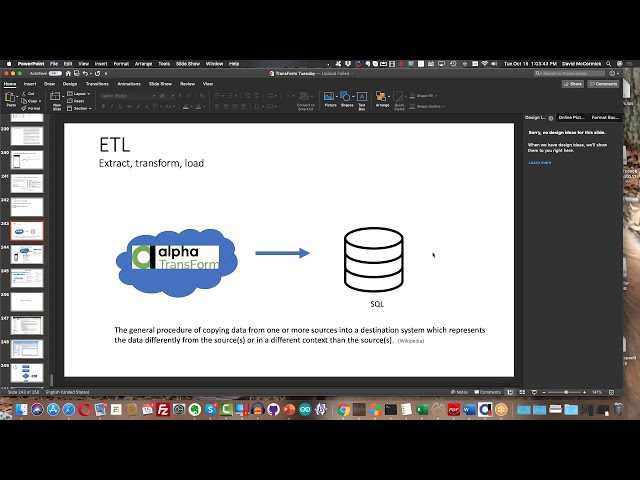
Task: Click the Save disk icon in title bar
Action: tap(76, 73)
